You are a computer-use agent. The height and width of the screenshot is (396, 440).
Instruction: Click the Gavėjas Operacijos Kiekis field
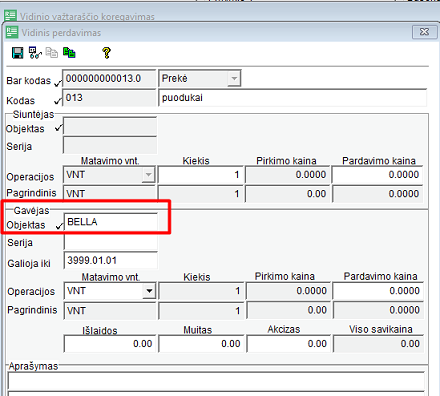(x=202, y=291)
